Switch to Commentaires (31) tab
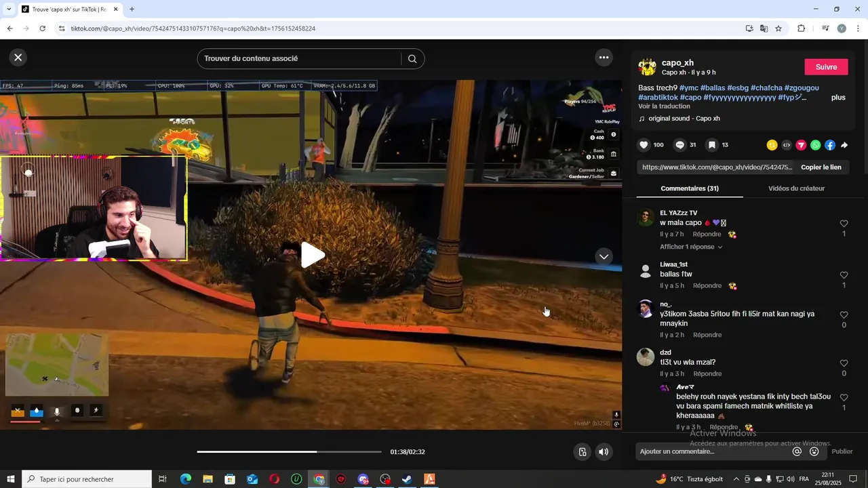This screenshot has width=868, height=488. click(x=690, y=188)
